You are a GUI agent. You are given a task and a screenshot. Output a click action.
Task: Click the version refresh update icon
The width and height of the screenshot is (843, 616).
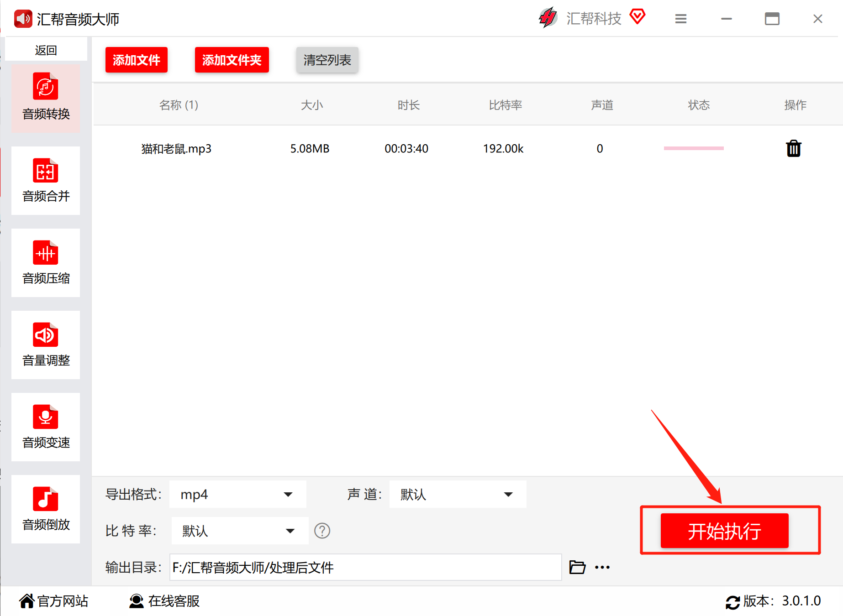pyautogui.click(x=732, y=602)
